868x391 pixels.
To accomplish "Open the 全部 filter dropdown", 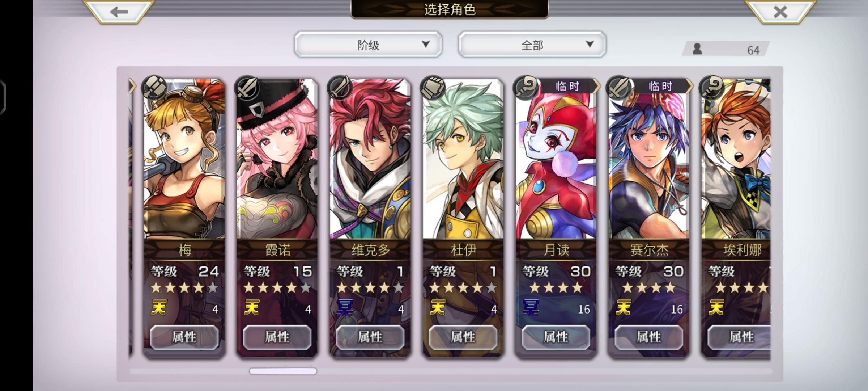I will pos(532,45).
